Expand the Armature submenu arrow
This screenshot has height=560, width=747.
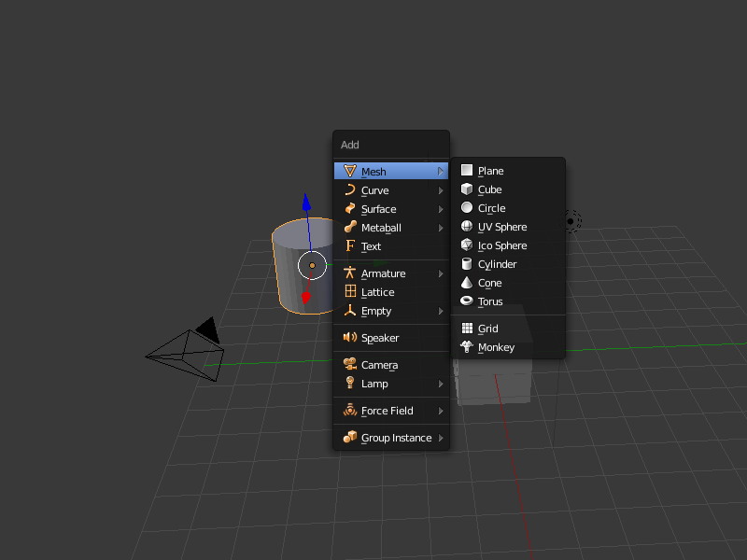pyautogui.click(x=441, y=273)
